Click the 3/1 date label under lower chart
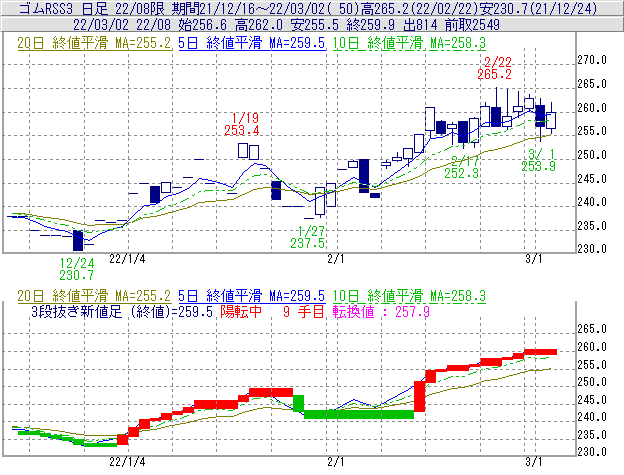624x475 pixels. [x=534, y=462]
